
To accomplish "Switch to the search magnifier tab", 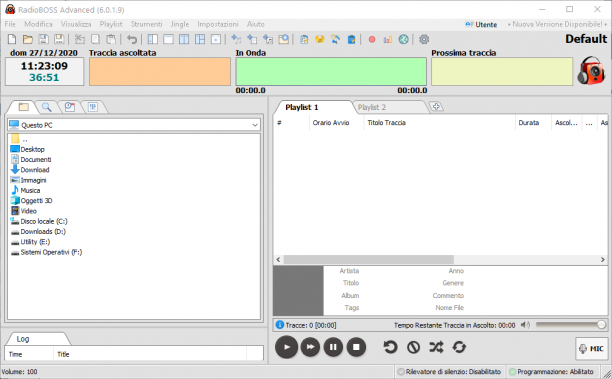I will point(46,107).
